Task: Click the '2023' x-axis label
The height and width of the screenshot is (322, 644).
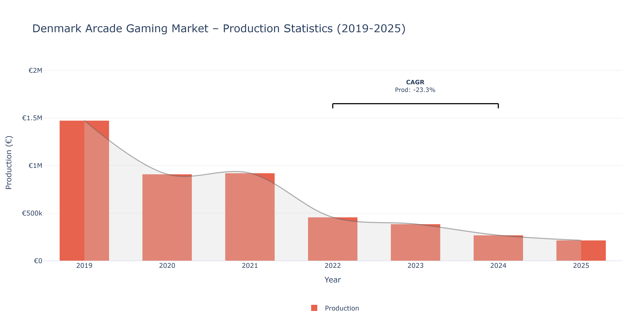Action: (x=415, y=266)
